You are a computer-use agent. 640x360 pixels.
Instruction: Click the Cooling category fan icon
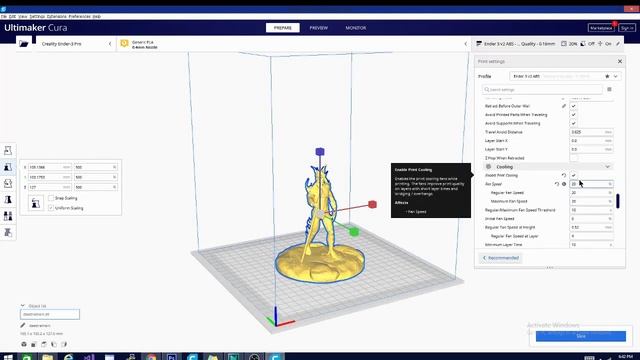(x=489, y=167)
